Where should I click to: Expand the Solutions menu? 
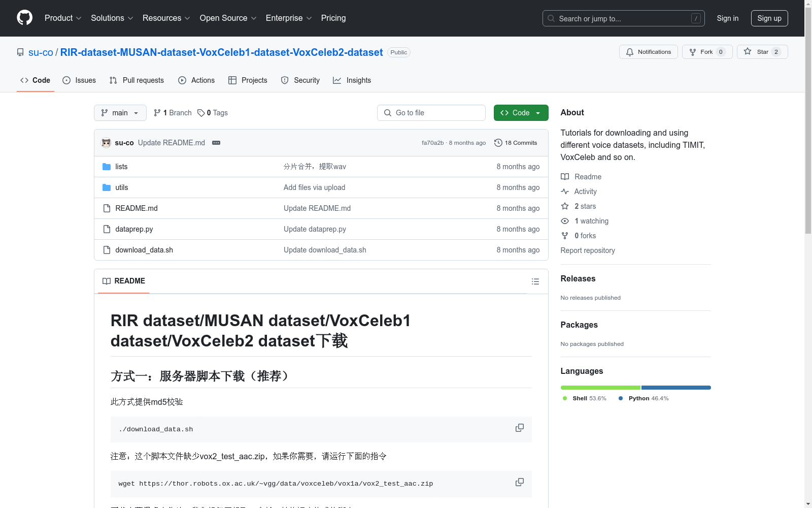coord(112,18)
